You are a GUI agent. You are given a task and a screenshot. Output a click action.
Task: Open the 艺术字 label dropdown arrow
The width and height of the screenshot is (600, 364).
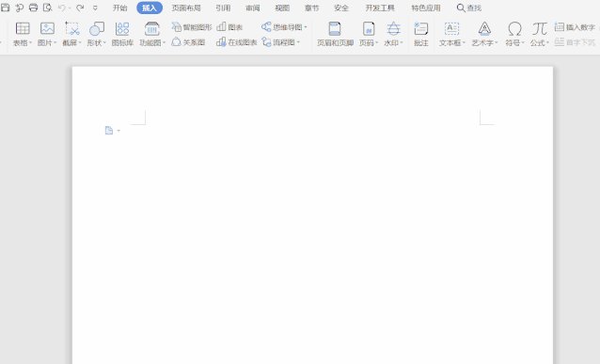coord(497,43)
